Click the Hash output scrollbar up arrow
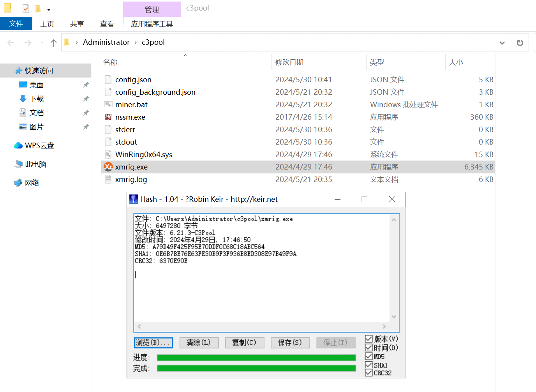This screenshot has width=536, height=392. [x=394, y=220]
